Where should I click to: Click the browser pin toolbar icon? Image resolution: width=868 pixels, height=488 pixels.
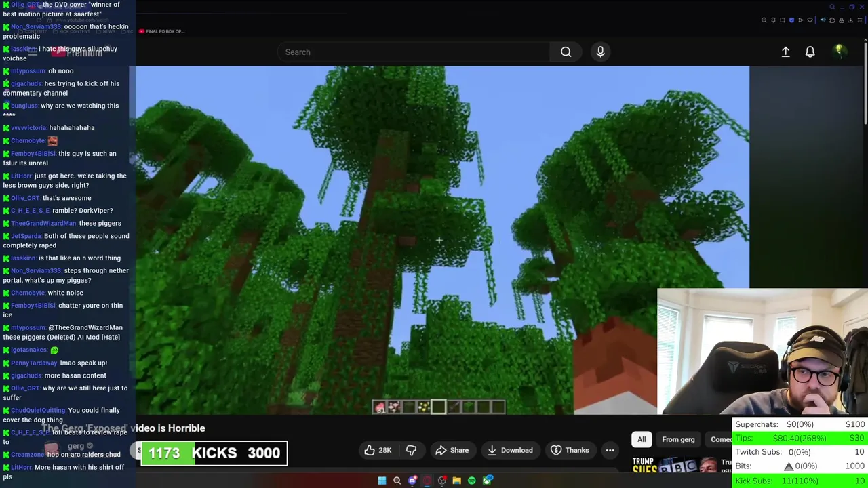[773, 20]
